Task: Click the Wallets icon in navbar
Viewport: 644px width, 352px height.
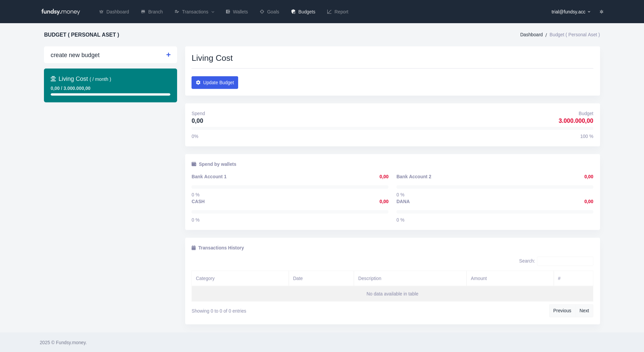Action: 228,12
